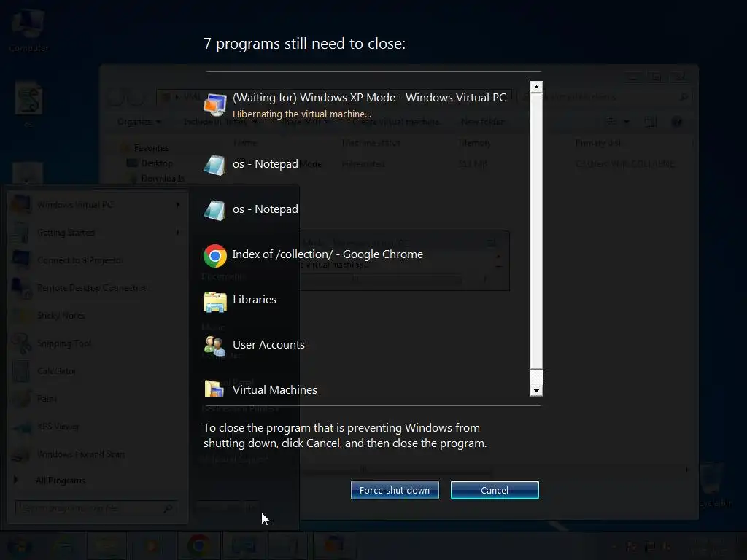This screenshot has width=747, height=560.
Task: Click the Chrome icon on the taskbar
Action: point(198,545)
